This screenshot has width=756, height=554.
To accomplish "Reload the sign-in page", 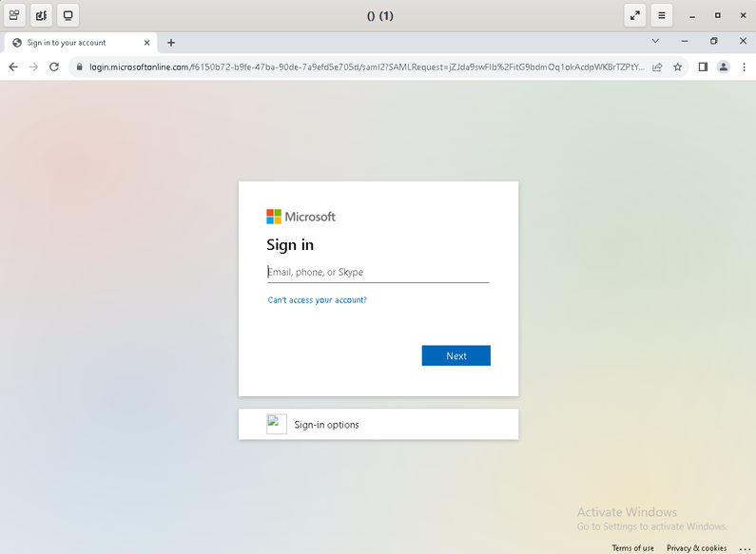I will (x=54, y=67).
